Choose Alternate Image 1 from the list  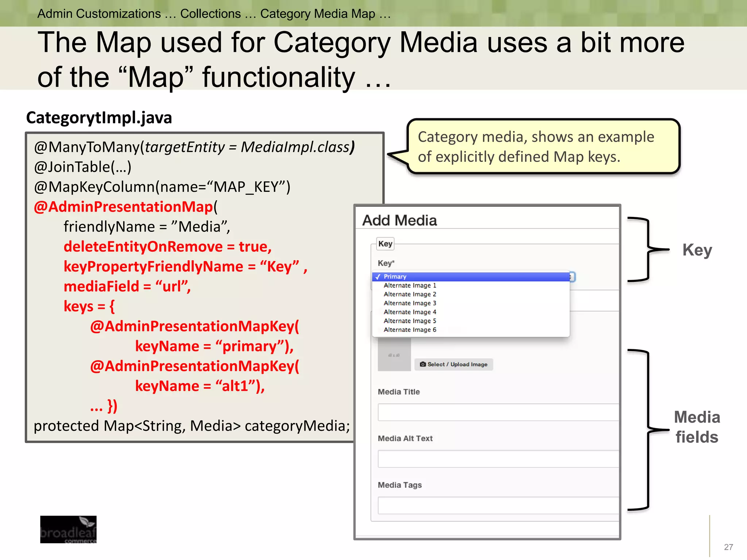pos(410,285)
